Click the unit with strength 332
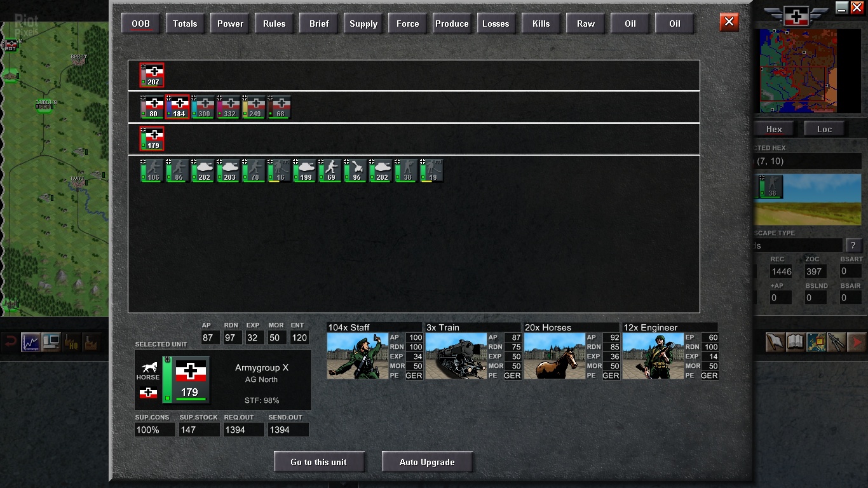The width and height of the screenshot is (868, 488). (x=229, y=107)
